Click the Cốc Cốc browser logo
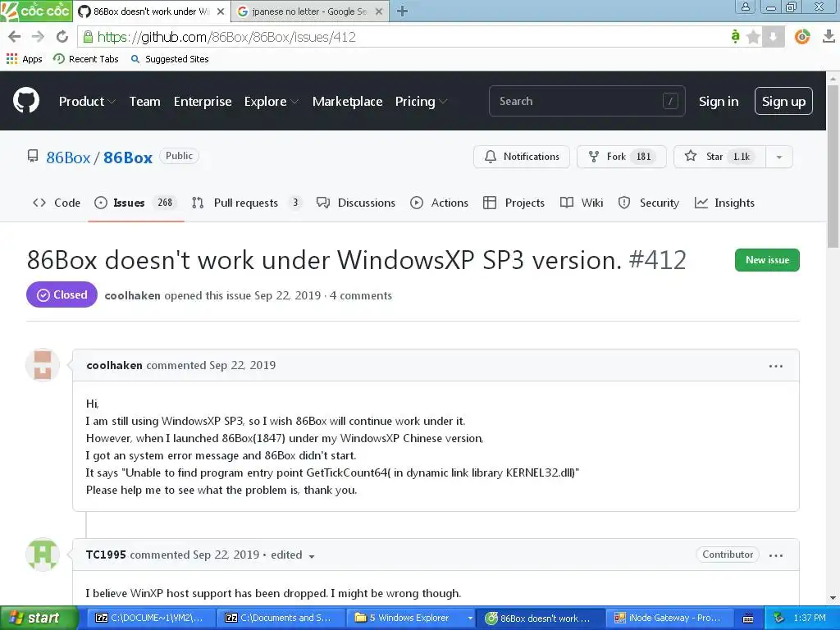 tap(36, 11)
